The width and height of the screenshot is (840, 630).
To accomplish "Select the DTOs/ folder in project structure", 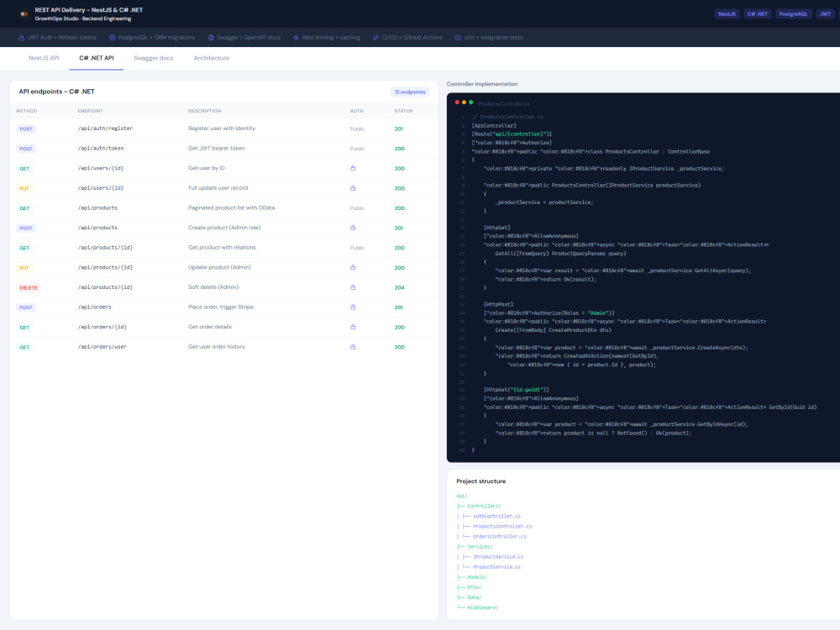I will coord(474,588).
